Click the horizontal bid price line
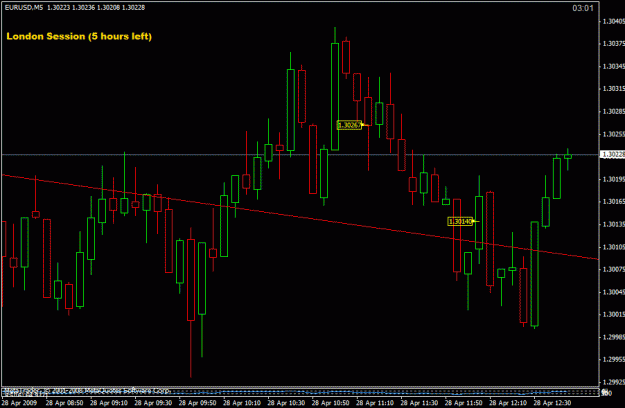Viewport: 625px width, 408px height. (300, 154)
